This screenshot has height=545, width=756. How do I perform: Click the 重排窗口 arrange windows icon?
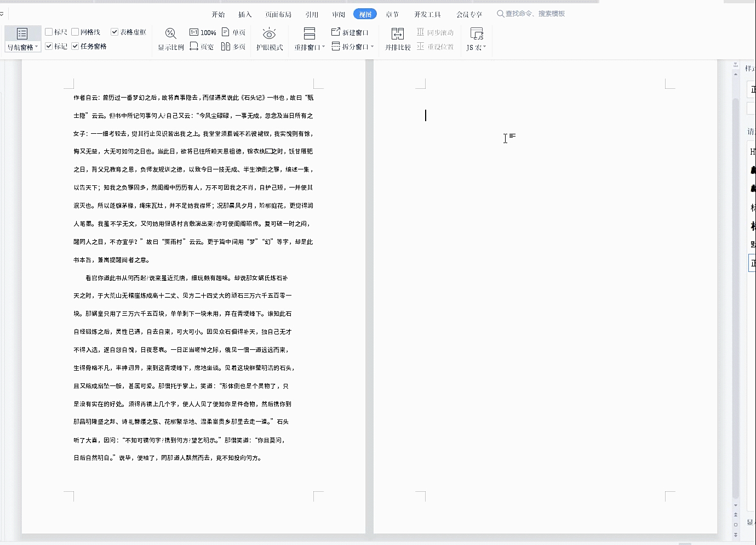(310, 34)
